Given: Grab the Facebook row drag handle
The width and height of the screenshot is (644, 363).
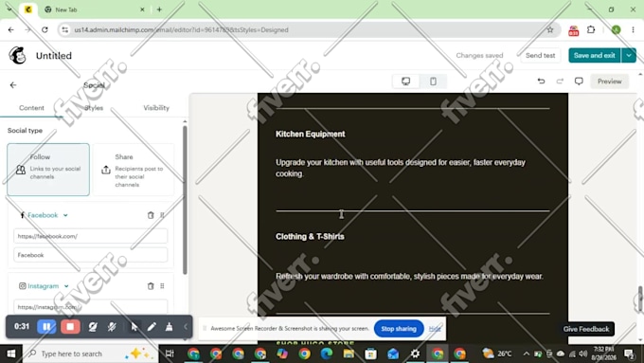Looking at the screenshot, I should click(x=162, y=215).
